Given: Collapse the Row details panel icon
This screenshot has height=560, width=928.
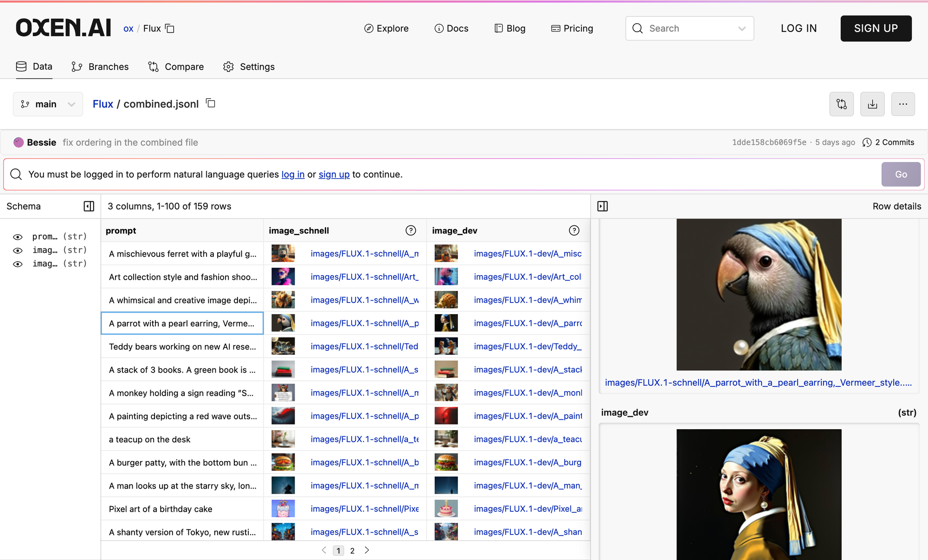Looking at the screenshot, I should tap(603, 206).
